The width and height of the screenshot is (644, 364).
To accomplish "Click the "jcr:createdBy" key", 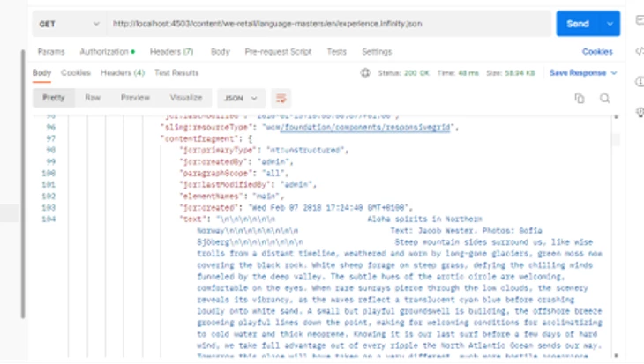I will [213, 161].
